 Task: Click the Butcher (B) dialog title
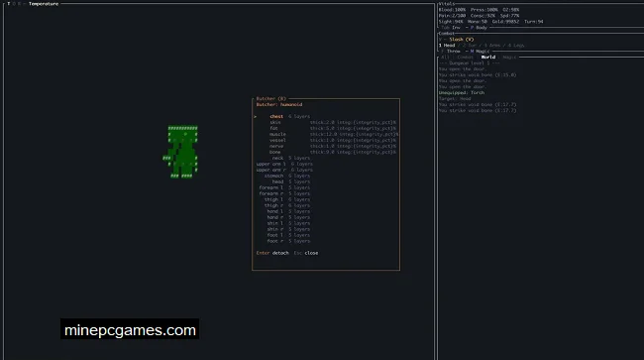coord(271,98)
